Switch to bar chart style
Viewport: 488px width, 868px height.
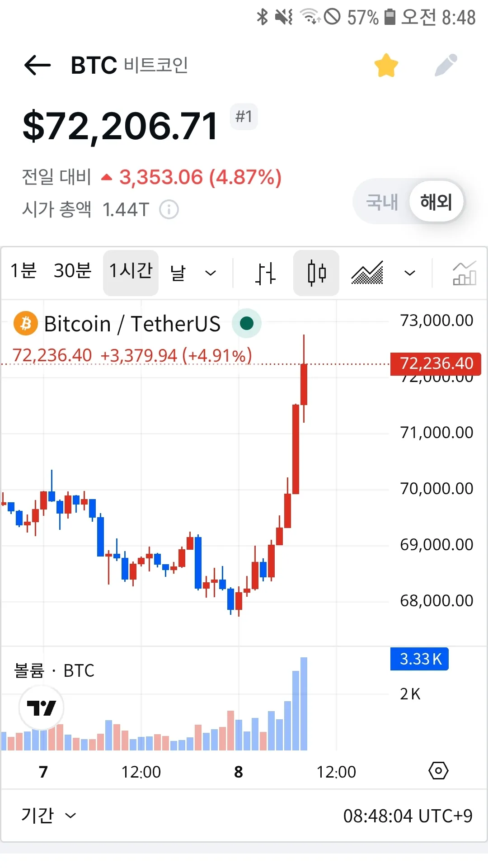[x=265, y=273]
